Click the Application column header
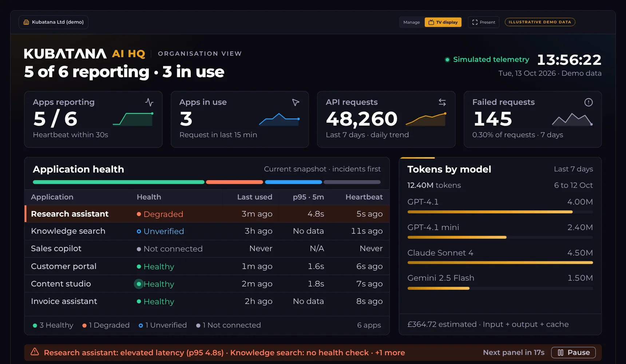 point(52,197)
